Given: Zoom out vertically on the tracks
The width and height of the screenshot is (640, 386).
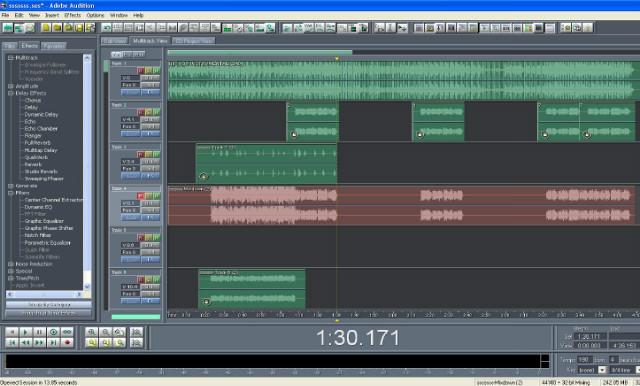Looking at the screenshot, I should pos(137,343).
